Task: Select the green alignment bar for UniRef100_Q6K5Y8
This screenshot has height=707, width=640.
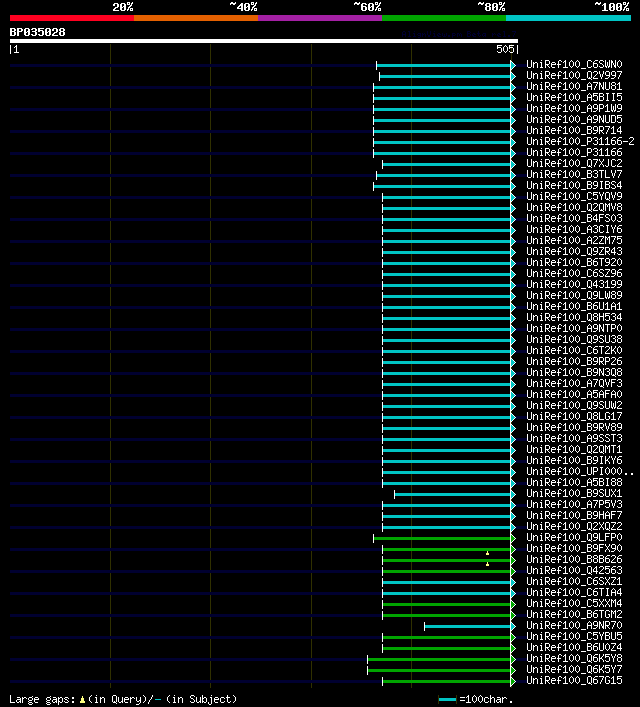Action: click(439, 659)
